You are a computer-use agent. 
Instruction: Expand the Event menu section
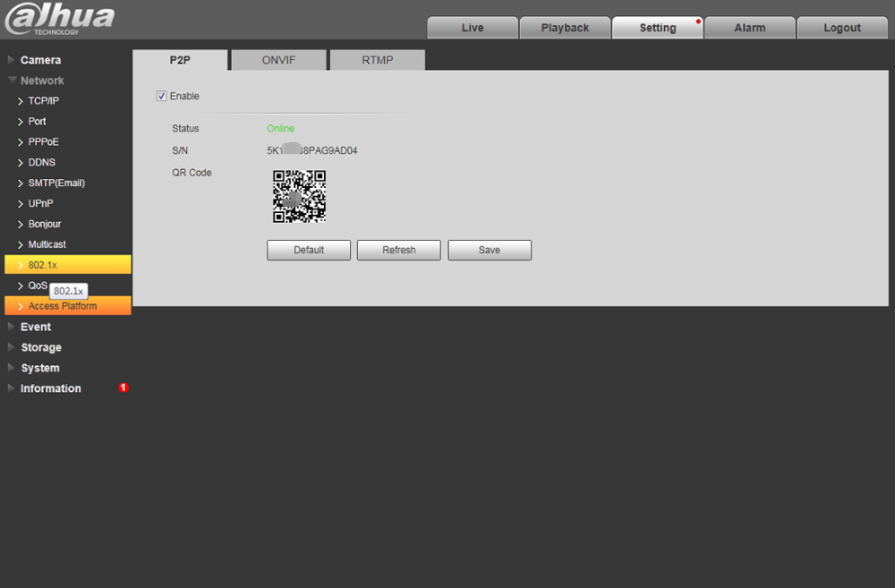[x=36, y=327]
